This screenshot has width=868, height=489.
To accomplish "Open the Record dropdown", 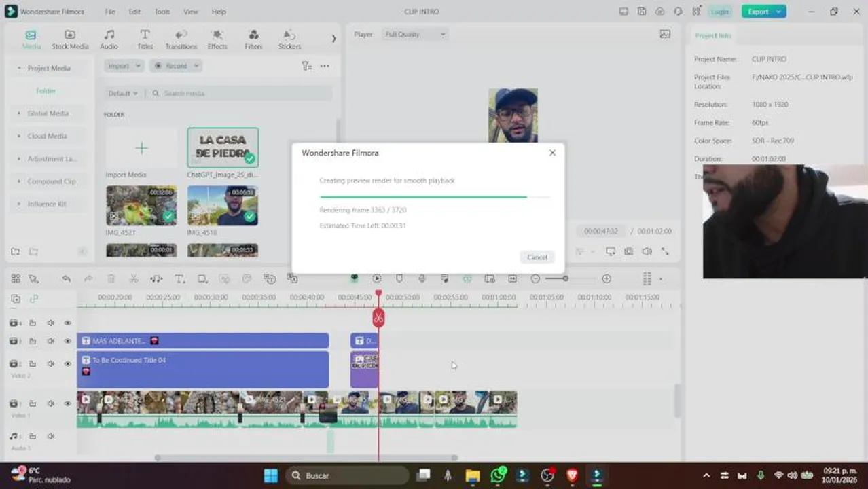I will (176, 66).
